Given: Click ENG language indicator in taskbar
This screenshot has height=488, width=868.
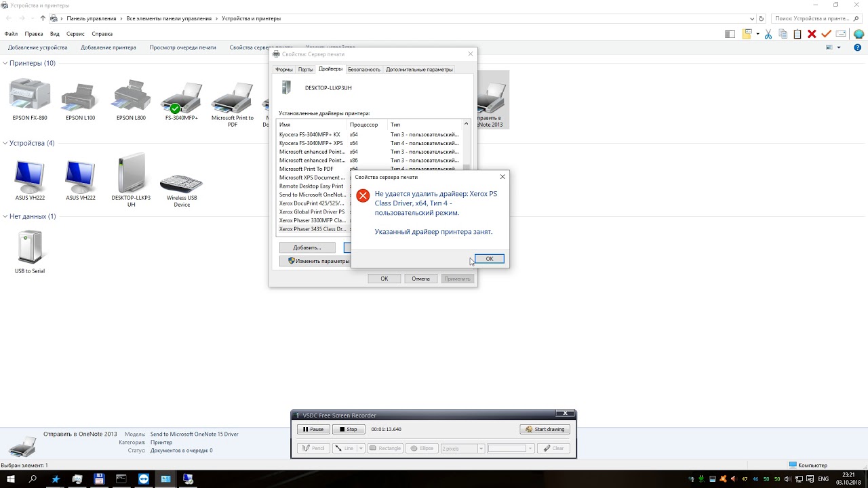Looking at the screenshot, I should 823,479.
